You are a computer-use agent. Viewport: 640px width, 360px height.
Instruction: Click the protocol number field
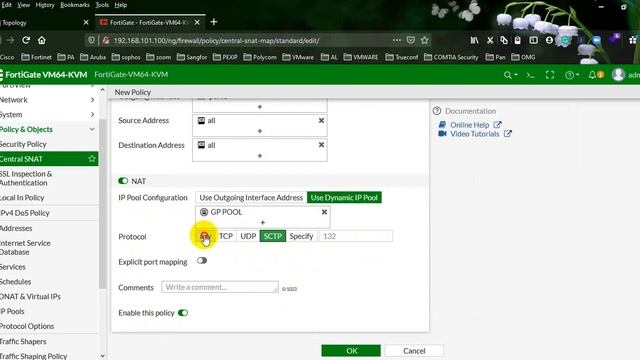click(356, 236)
